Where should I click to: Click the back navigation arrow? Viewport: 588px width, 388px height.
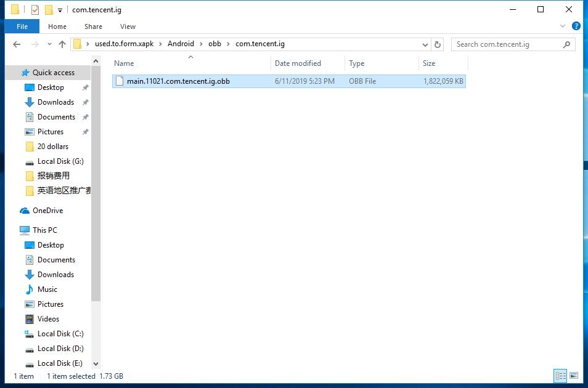pyautogui.click(x=17, y=44)
